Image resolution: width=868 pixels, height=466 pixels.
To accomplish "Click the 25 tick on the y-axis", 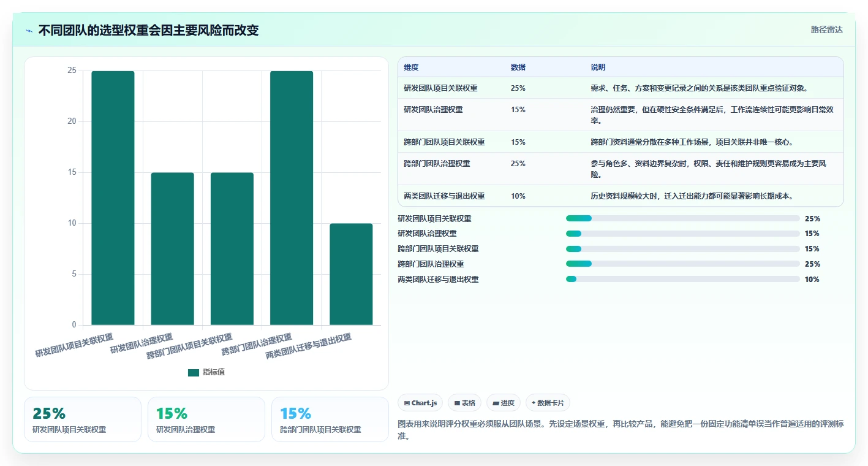I will (x=72, y=71).
